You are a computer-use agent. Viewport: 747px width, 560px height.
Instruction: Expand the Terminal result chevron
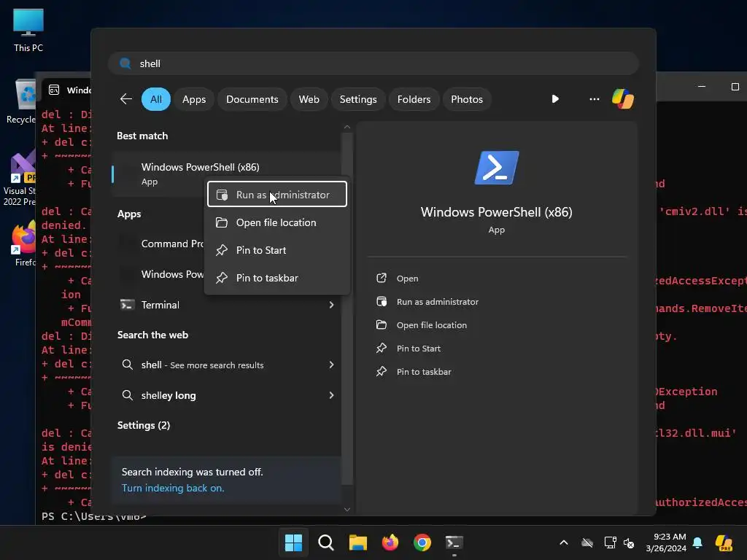click(x=331, y=305)
